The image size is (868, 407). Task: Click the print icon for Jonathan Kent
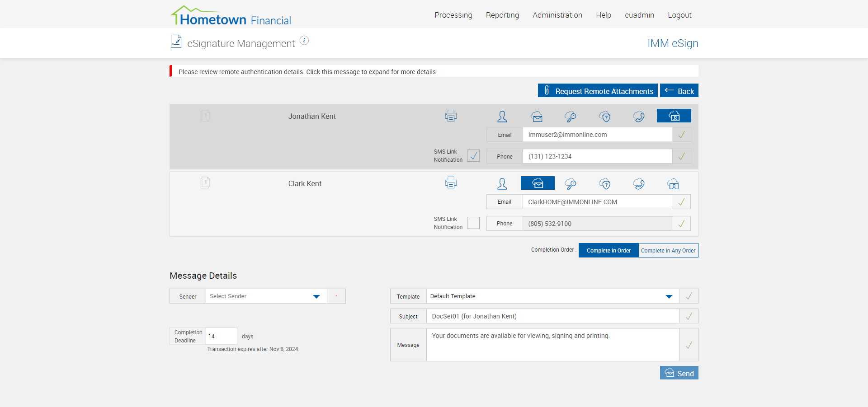tap(451, 116)
